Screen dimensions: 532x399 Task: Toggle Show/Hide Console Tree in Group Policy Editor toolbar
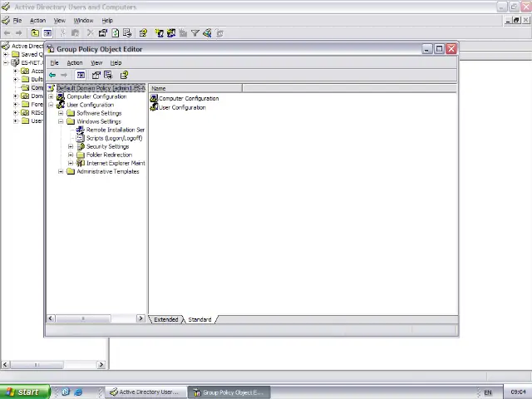click(x=81, y=75)
